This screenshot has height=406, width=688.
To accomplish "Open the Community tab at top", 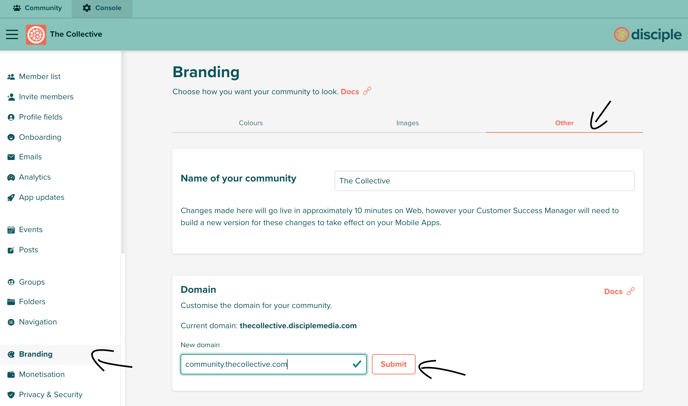I will coord(37,8).
